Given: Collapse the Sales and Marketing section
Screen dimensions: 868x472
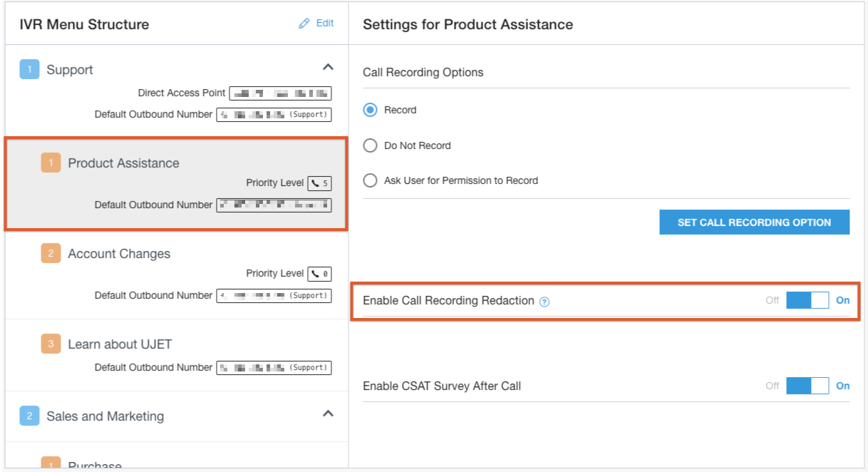Looking at the screenshot, I should point(328,414).
